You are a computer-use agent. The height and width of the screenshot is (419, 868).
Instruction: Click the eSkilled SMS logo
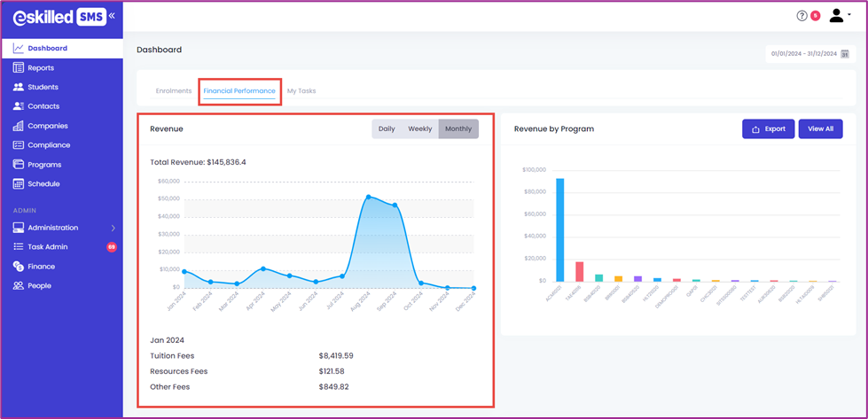(x=59, y=17)
